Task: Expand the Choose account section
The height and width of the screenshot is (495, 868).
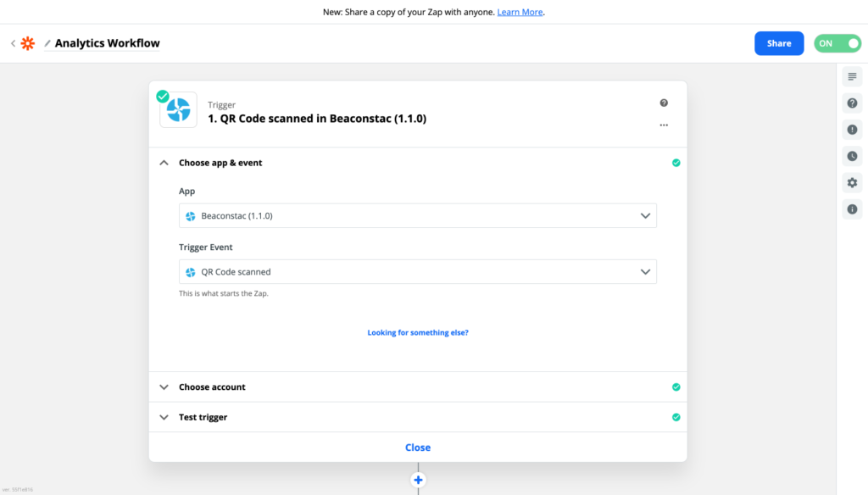Action: tap(417, 387)
